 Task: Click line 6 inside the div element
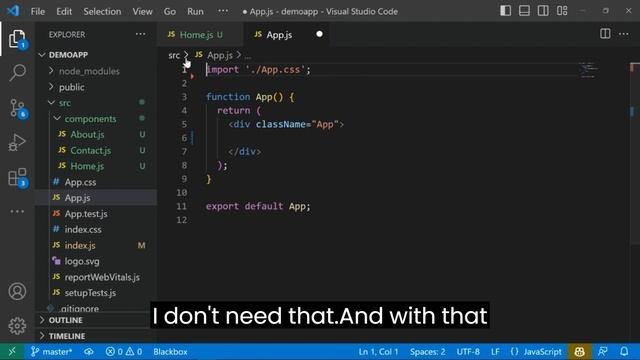(392, 138)
